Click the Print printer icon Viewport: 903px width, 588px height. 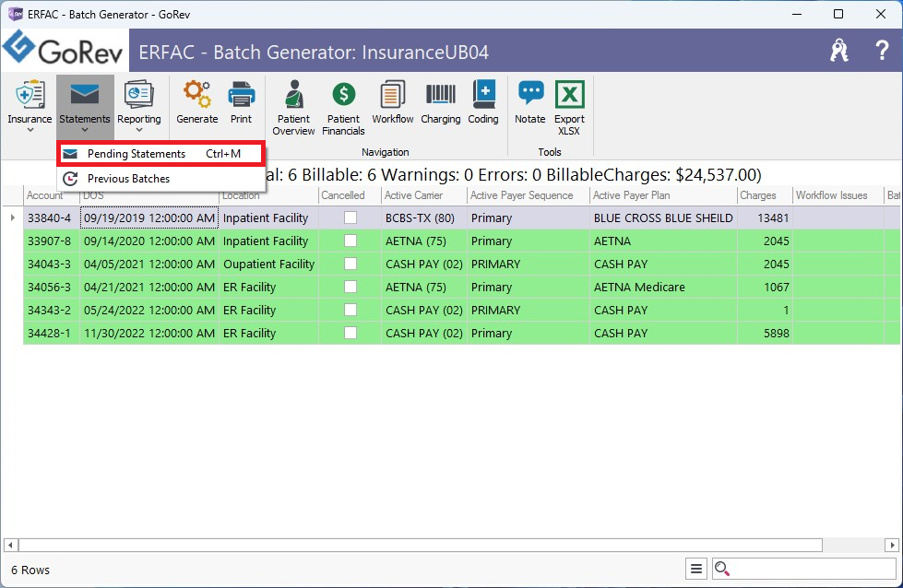[x=242, y=94]
